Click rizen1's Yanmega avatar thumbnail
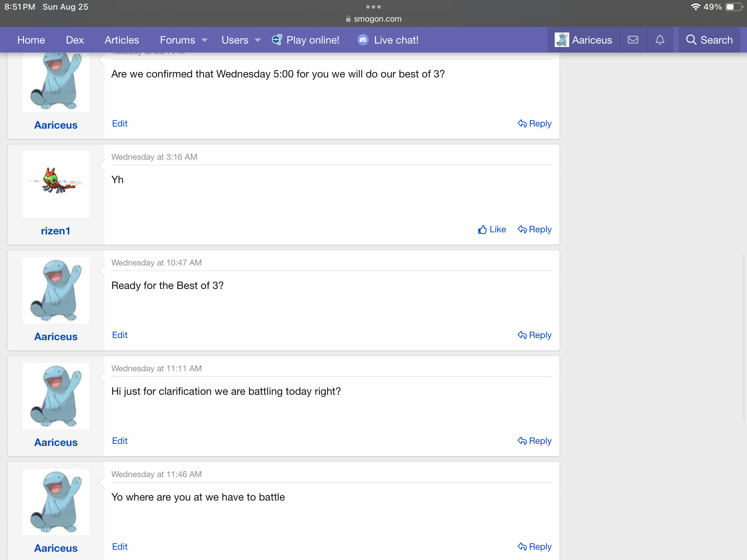Image resolution: width=747 pixels, height=560 pixels. pos(56,185)
